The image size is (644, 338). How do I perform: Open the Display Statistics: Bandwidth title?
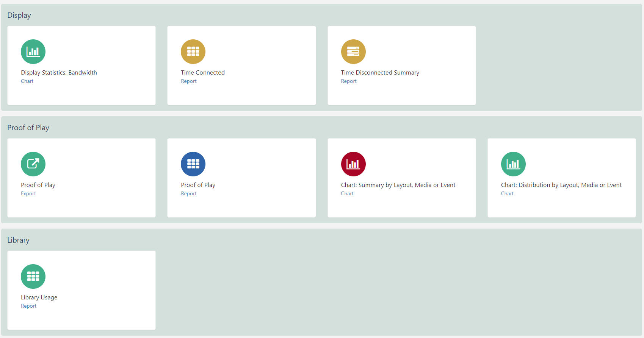coord(59,73)
